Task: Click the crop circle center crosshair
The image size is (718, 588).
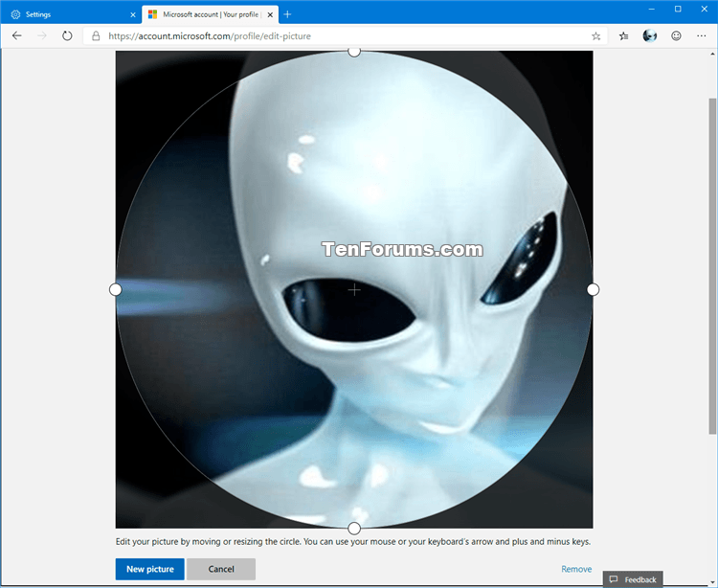Action: click(x=354, y=289)
